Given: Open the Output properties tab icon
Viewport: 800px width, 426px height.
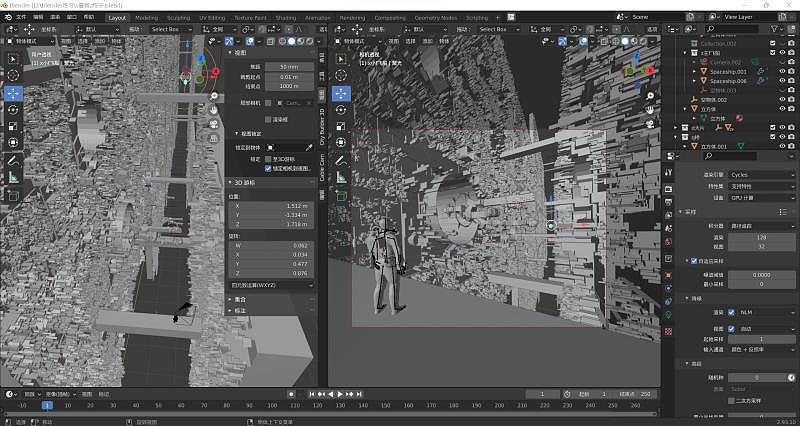Looking at the screenshot, I should click(669, 203).
